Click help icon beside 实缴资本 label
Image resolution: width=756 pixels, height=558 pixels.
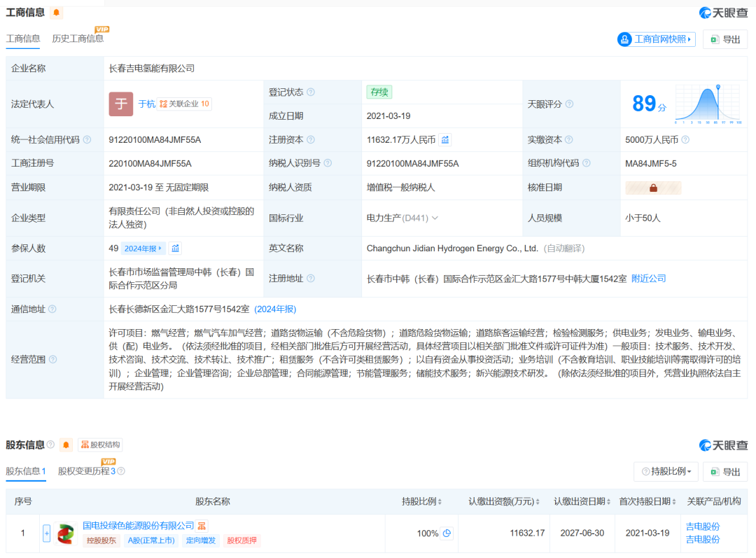point(569,140)
